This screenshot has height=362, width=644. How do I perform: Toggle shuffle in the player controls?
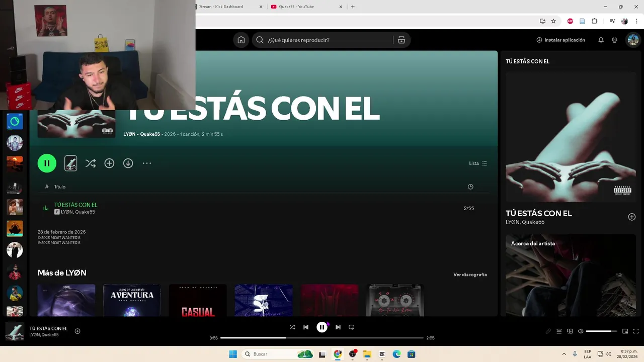292,327
